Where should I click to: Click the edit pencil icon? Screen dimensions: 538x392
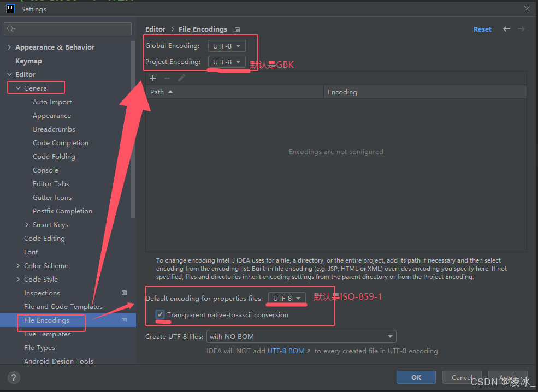click(x=181, y=78)
